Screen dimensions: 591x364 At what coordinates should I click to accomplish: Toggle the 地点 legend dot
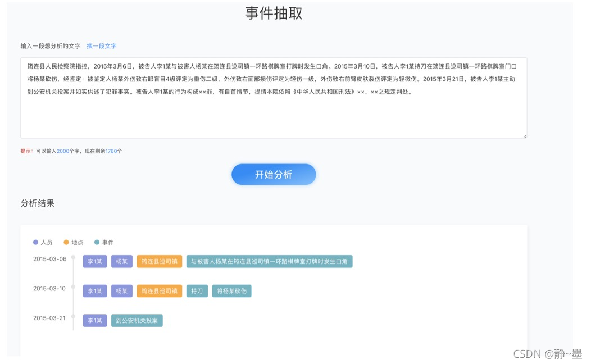point(66,243)
